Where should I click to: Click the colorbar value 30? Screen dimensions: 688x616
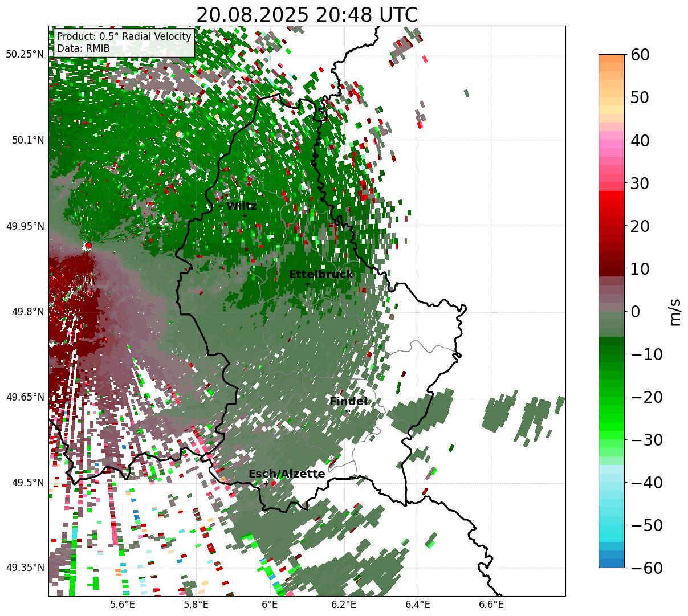639,183
